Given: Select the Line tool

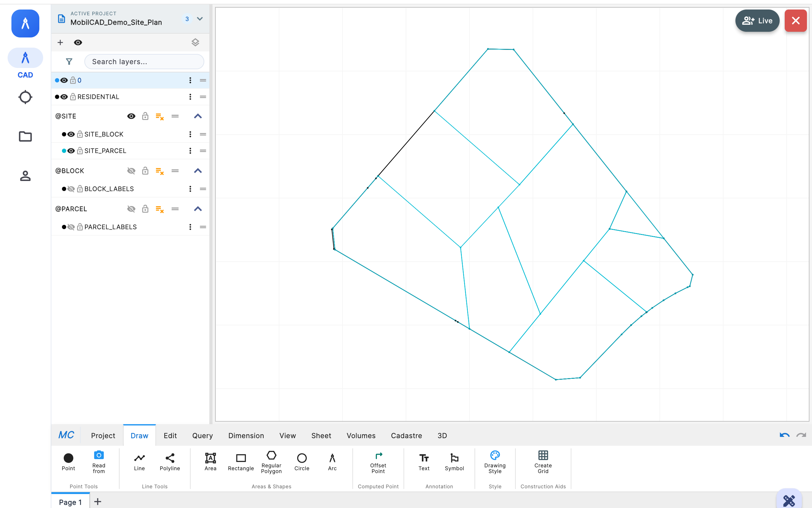Looking at the screenshot, I should tap(139, 462).
